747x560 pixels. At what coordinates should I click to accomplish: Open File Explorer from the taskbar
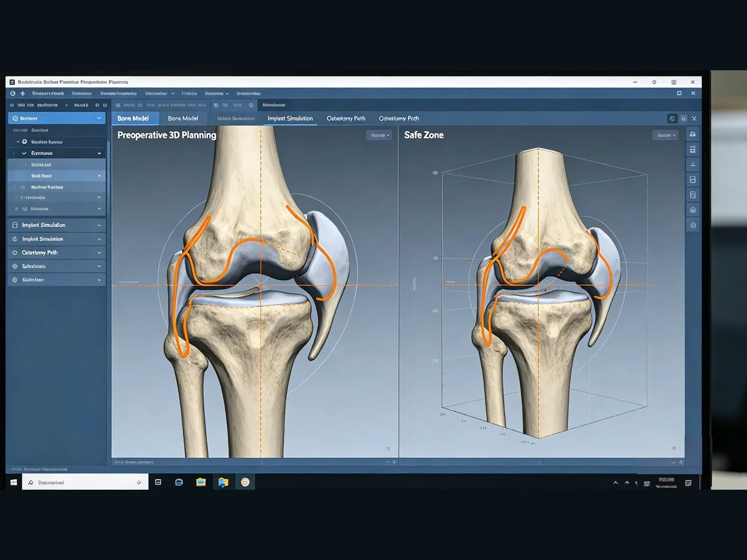pos(201,482)
